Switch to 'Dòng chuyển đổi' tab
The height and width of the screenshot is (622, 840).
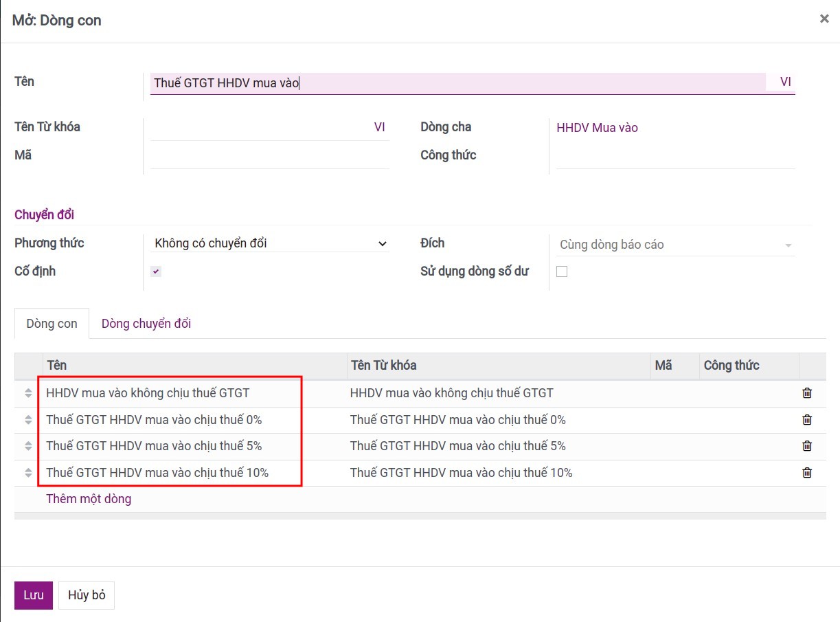(146, 324)
